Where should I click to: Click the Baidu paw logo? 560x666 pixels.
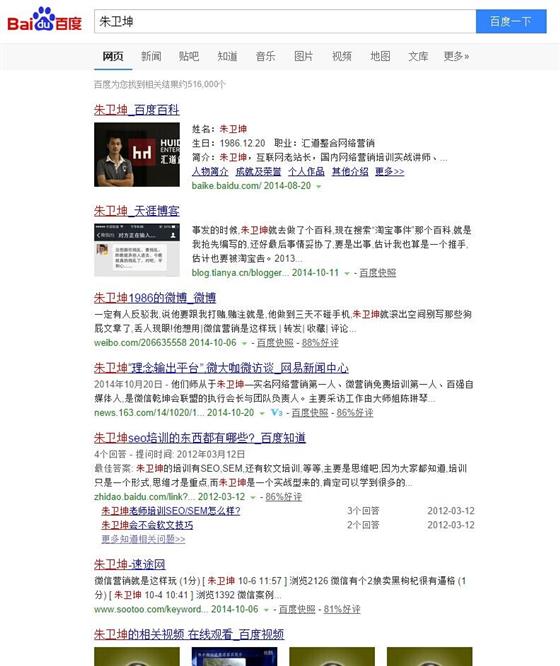(44, 19)
